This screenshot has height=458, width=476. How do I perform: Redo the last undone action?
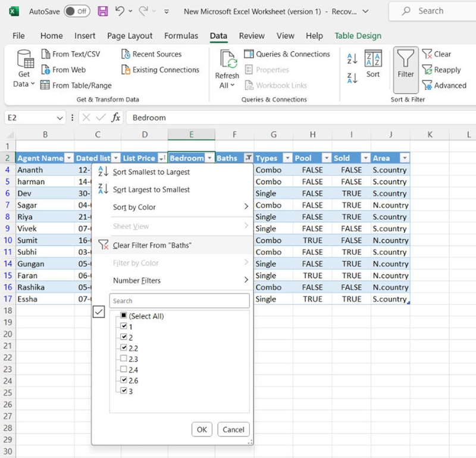[x=143, y=11]
